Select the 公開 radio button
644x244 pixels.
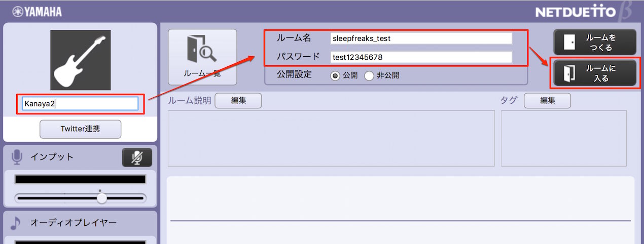335,75
